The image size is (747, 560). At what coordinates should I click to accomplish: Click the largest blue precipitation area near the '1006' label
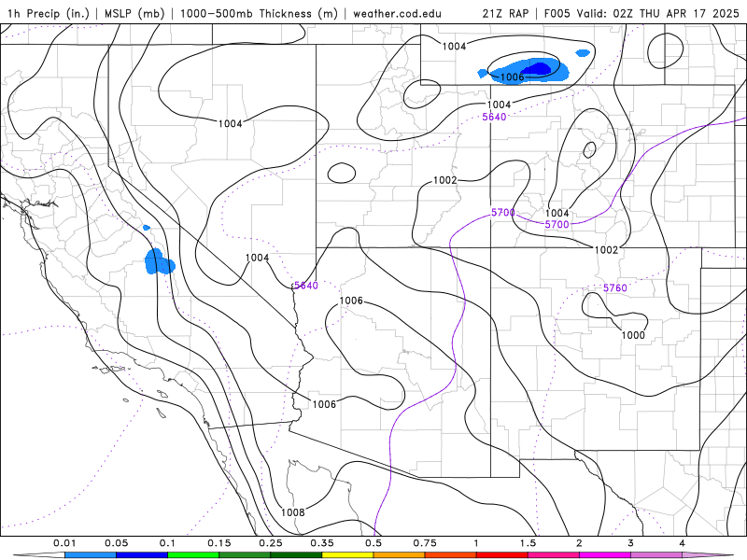(529, 71)
